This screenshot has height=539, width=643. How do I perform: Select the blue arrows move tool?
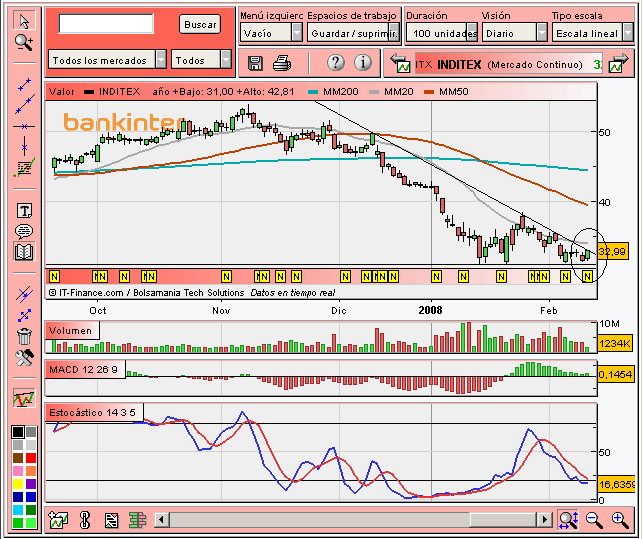(x=24, y=315)
